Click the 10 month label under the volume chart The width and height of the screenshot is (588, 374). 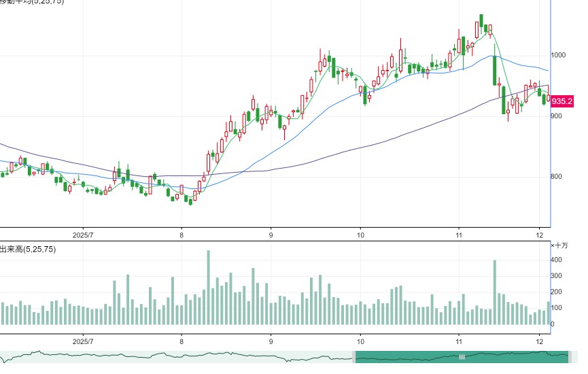coord(360,342)
